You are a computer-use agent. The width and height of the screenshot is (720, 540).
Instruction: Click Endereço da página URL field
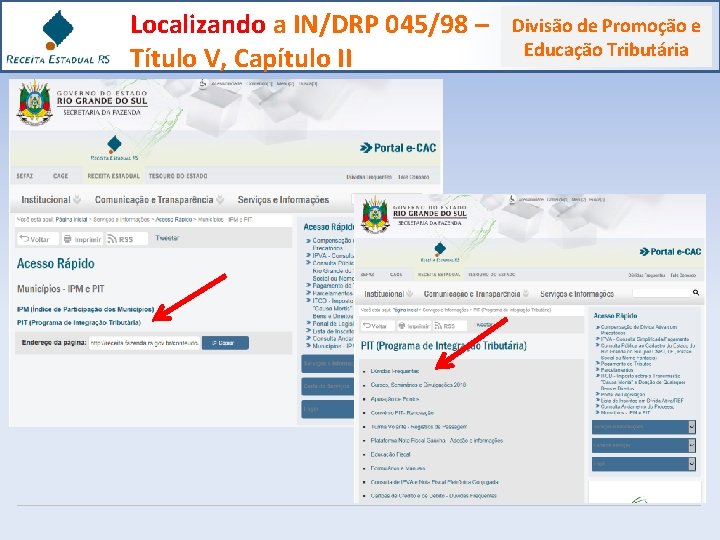(144, 343)
